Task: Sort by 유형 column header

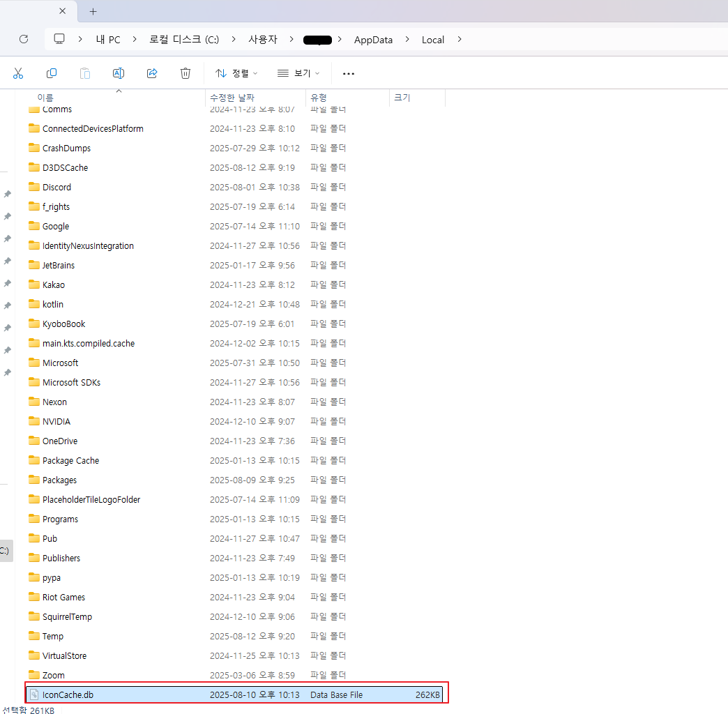Action: click(319, 98)
